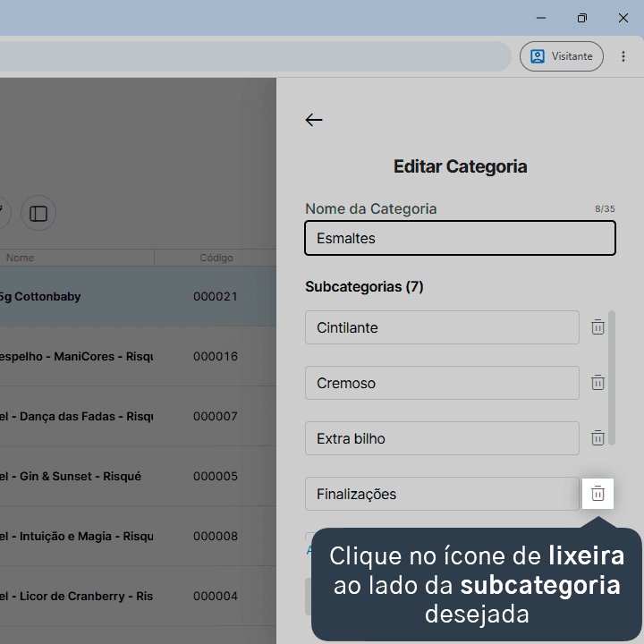
Task: Open the browser three-dot menu
Action: point(623,56)
